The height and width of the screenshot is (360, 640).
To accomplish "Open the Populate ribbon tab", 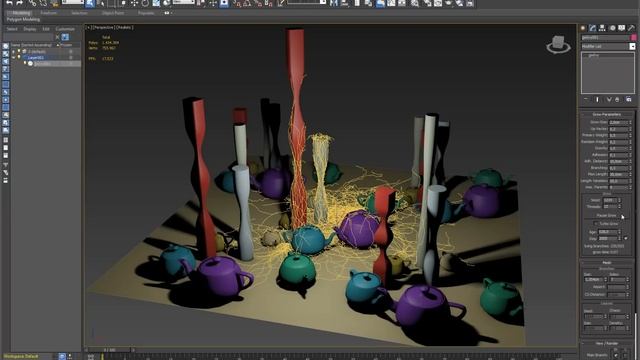I will click(x=146, y=13).
